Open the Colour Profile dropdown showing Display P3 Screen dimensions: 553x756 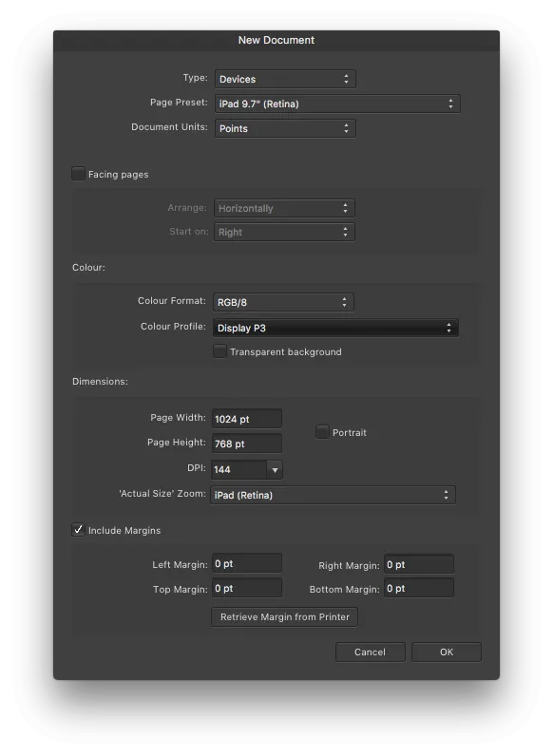pyautogui.click(x=335, y=328)
